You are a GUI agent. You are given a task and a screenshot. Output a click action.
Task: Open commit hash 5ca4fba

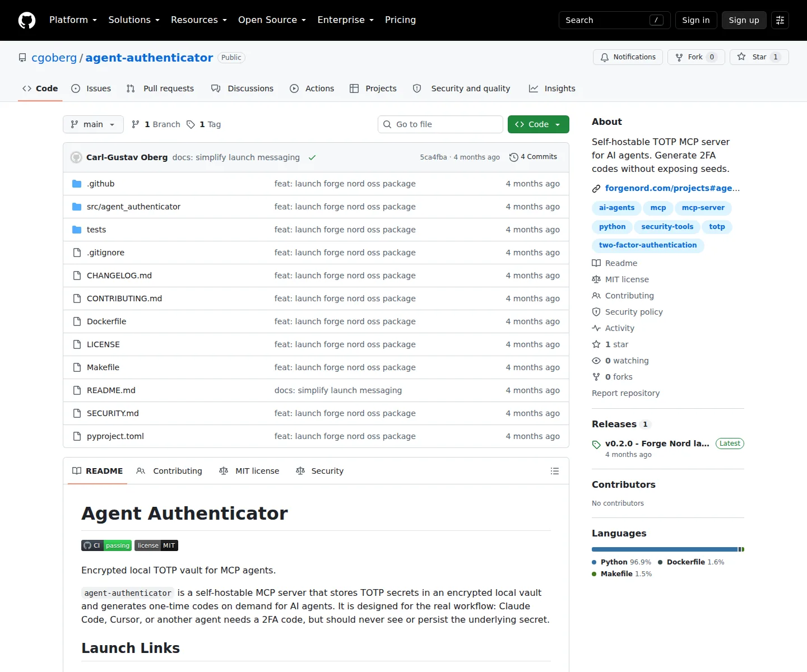433,157
